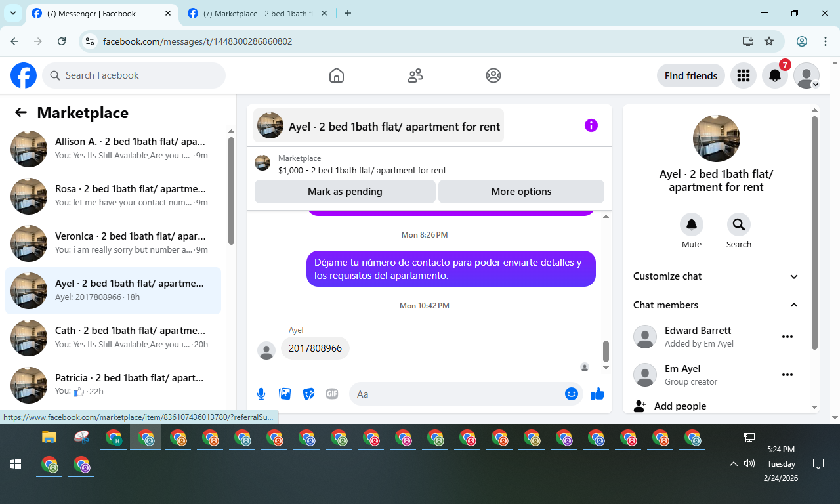The image size is (840, 504).
Task: Open Windows notification center
Action: click(x=818, y=464)
